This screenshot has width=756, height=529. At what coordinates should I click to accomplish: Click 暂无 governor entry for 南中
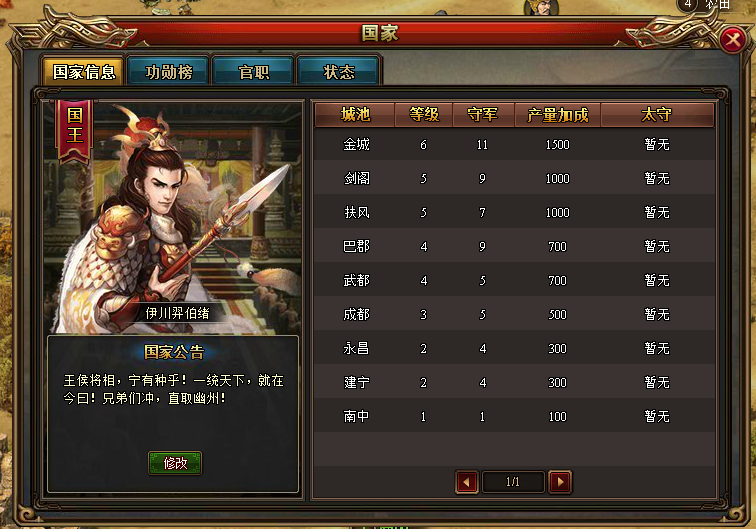coord(657,416)
